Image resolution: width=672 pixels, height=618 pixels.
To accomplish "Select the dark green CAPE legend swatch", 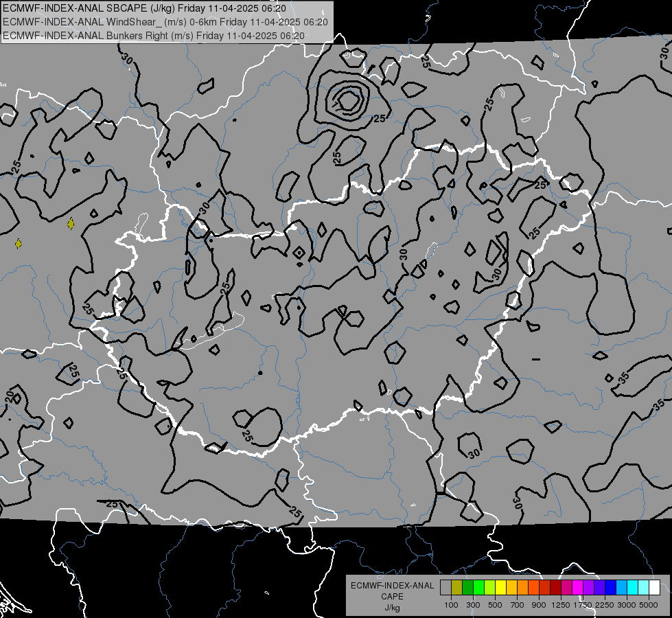I will (468, 588).
